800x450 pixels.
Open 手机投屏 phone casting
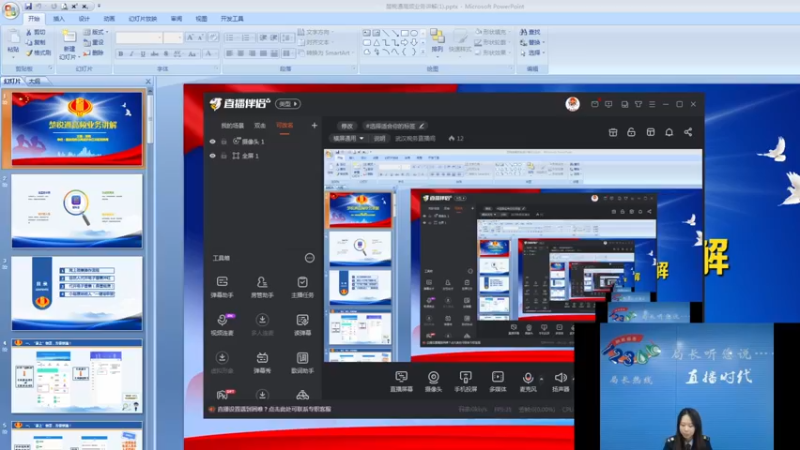[465, 381]
